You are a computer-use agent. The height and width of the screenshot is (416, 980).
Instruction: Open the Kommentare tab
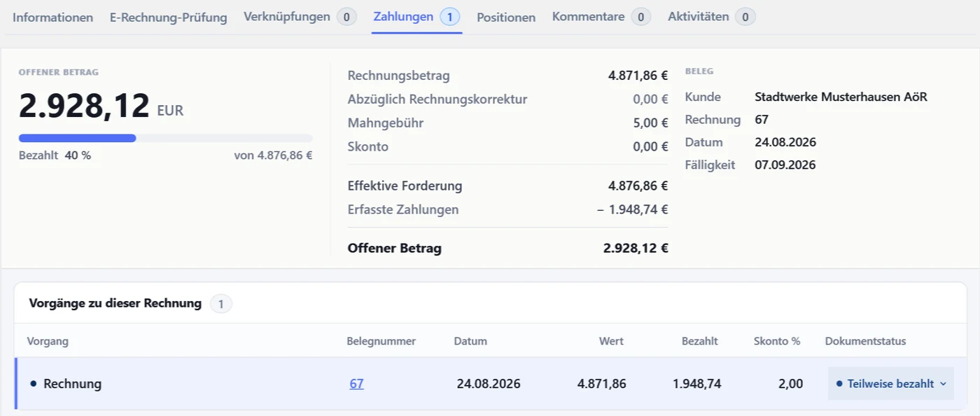[601, 17]
